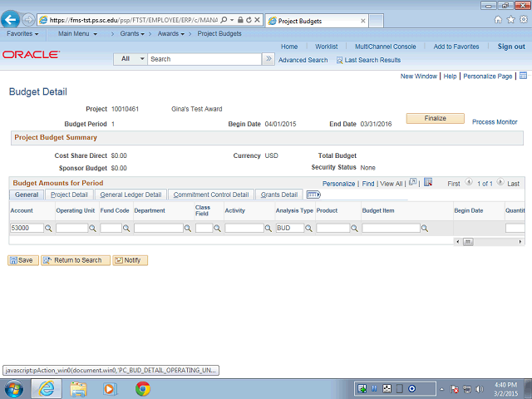Open Internet Explorer from the taskbar
The width and height of the screenshot is (532, 399).
click(47, 389)
